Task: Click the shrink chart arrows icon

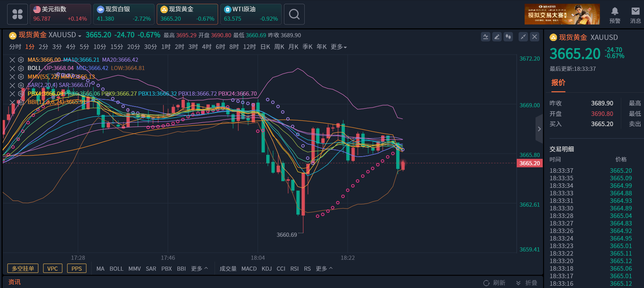Action: point(523,37)
